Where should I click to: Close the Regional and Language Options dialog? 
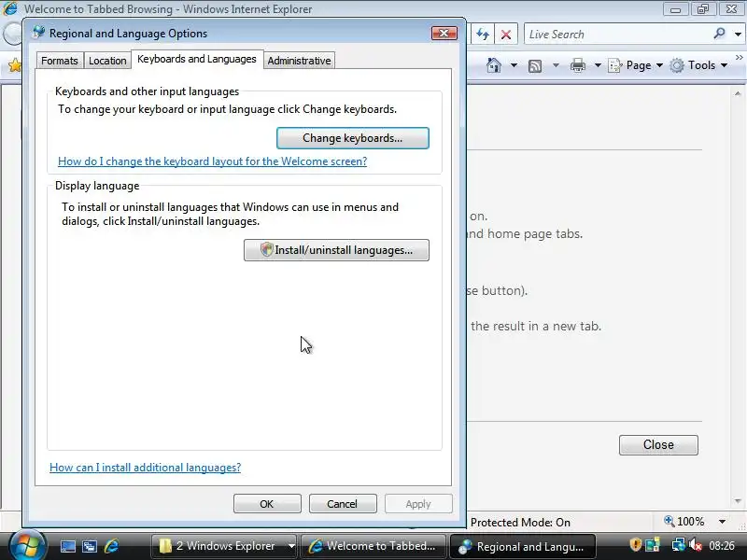pos(444,33)
